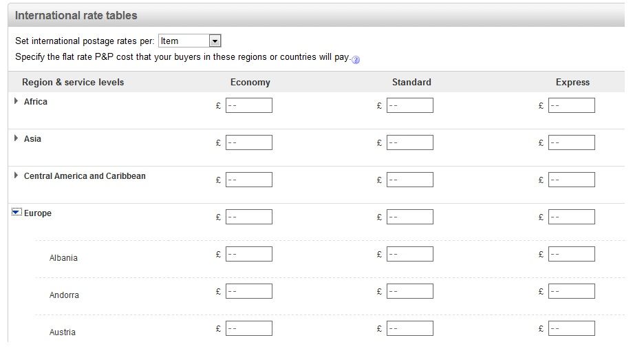The width and height of the screenshot is (644, 362).
Task: Click Europe Economy rate field
Action: (248, 217)
